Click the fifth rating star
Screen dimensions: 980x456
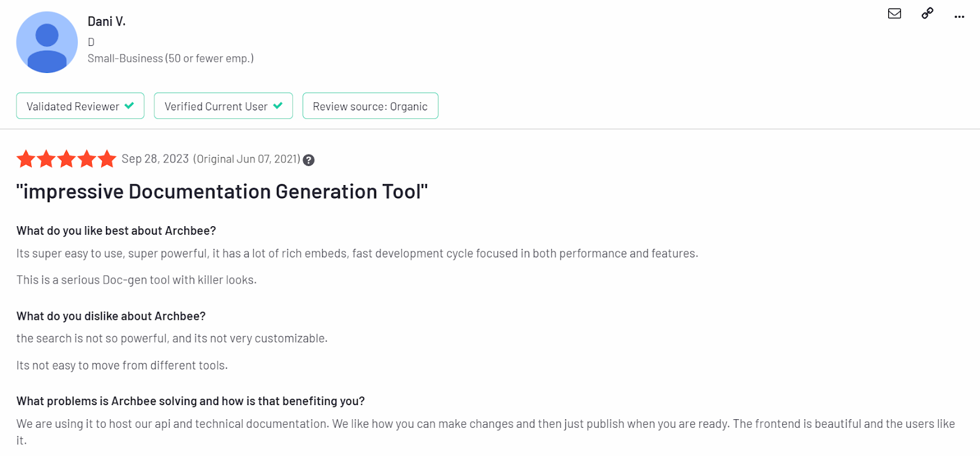pos(107,159)
